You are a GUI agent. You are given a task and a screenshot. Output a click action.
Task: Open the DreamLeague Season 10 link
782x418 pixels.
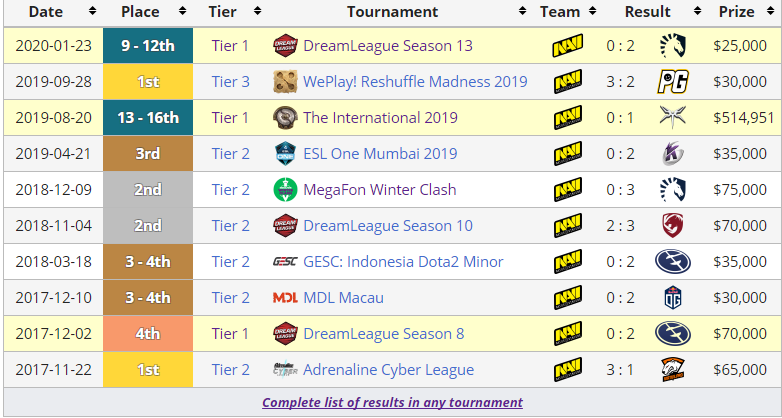(388, 226)
